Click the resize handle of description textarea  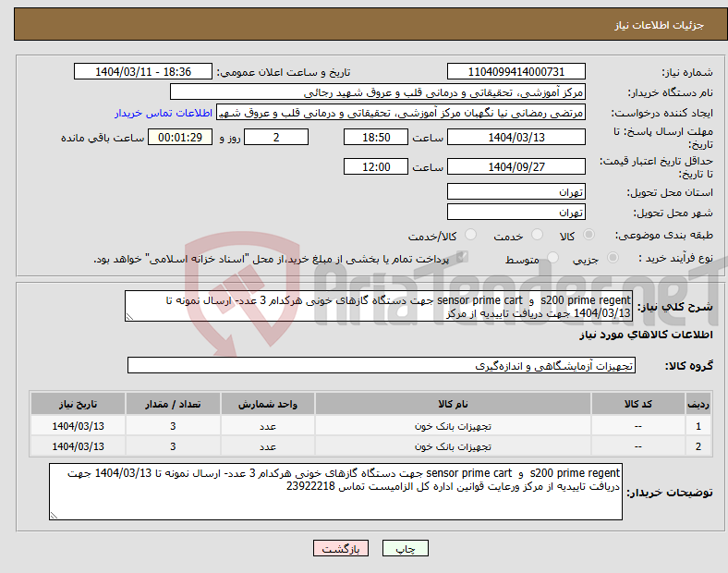point(129,317)
